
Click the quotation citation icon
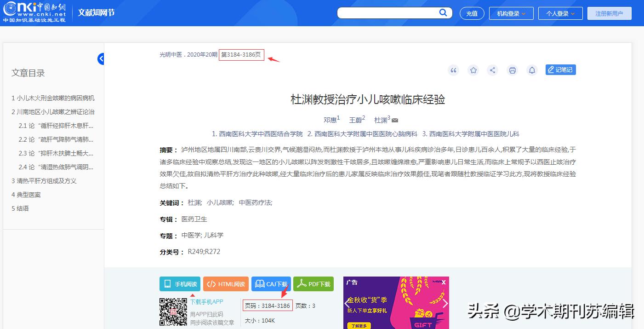[x=453, y=70]
